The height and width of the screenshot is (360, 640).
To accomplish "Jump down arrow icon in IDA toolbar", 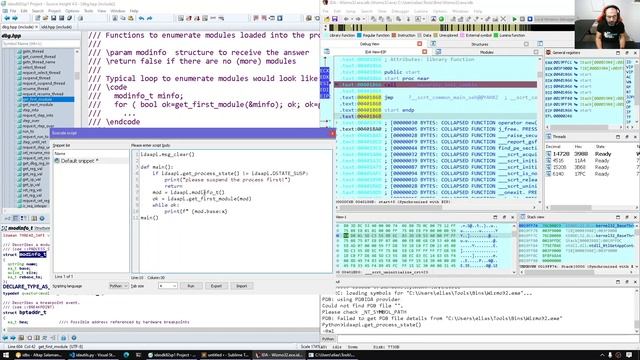I will click(409, 19).
